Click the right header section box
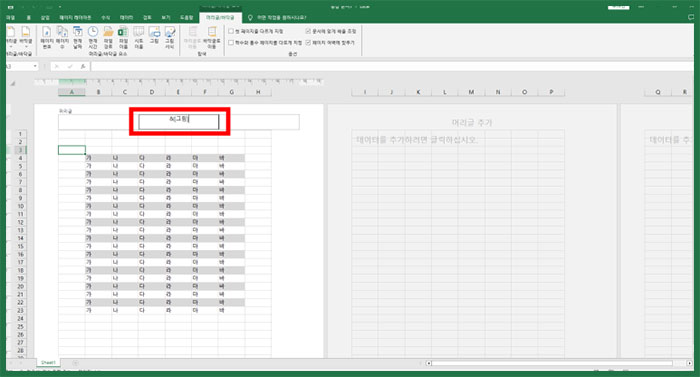 pyautogui.click(x=259, y=122)
